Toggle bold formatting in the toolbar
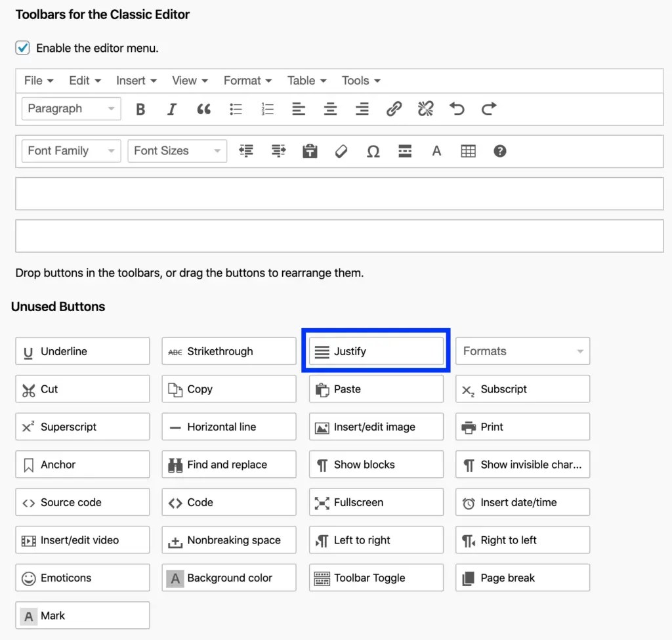 point(140,109)
